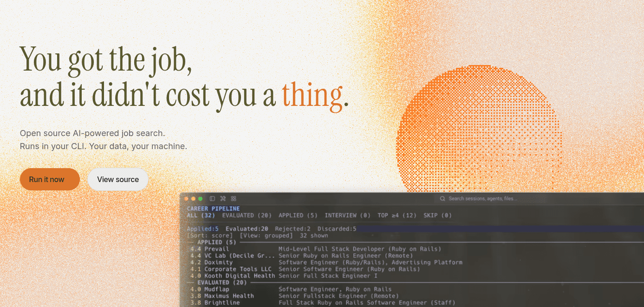Click Senior Full Stack Engineer I title
Screen dimensions: 644x307
328,275
